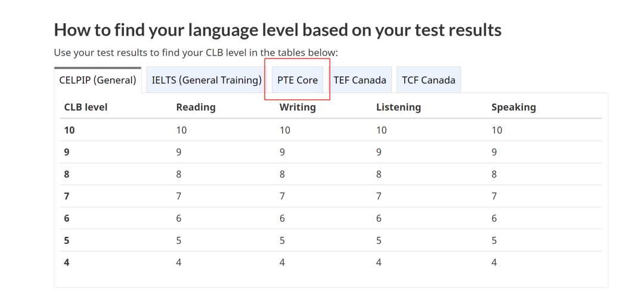The width and height of the screenshot is (644, 306).
Task: Click the CLB level 5 row label
Action: tap(67, 240)
